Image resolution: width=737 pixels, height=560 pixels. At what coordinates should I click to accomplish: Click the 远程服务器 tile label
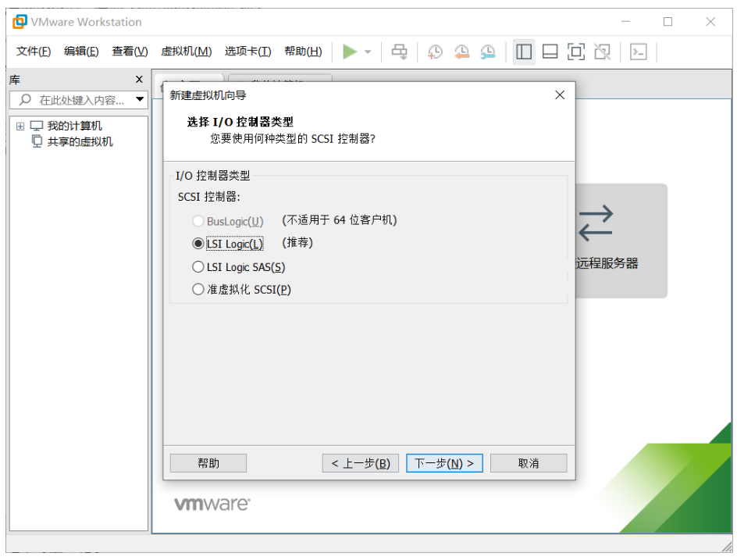point(607,263)
